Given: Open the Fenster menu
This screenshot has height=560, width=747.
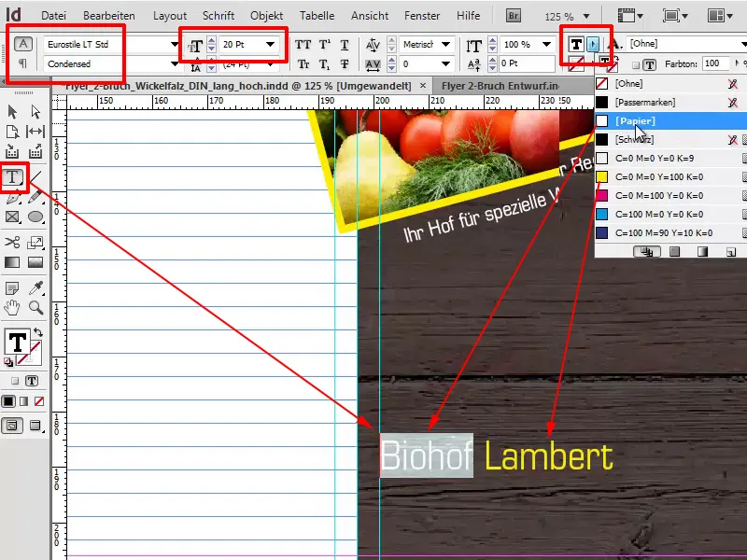Looking at the screenshot, I should click(x=422, y=16).
